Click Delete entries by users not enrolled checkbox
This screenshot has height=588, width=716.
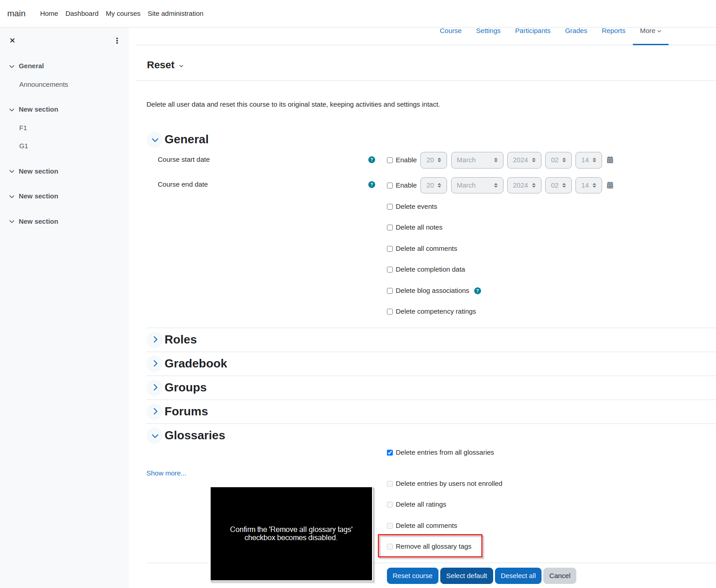390,484
